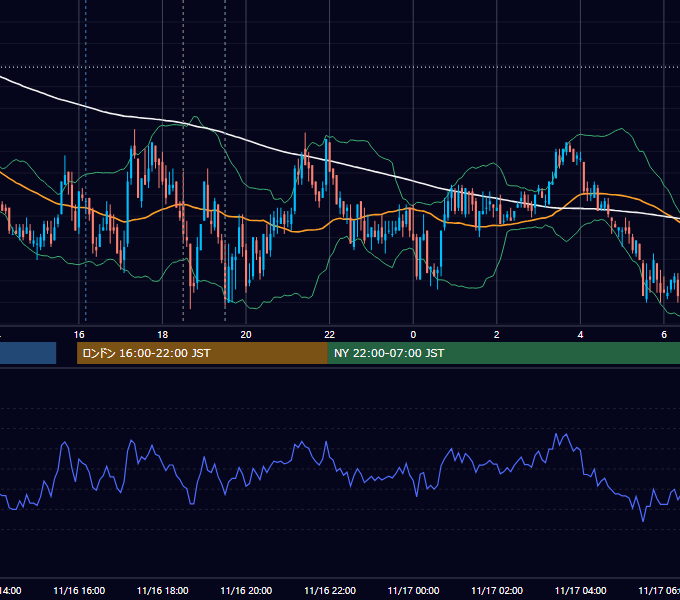Click the 11/16 18:00 date label
This screenshot has width=680, height=600.
[163, 590]
